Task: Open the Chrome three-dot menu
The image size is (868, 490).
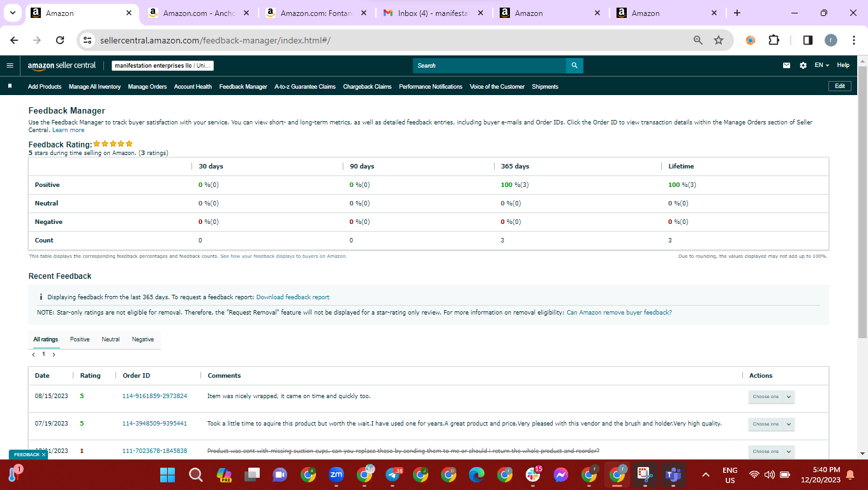Action: (853, 40)
